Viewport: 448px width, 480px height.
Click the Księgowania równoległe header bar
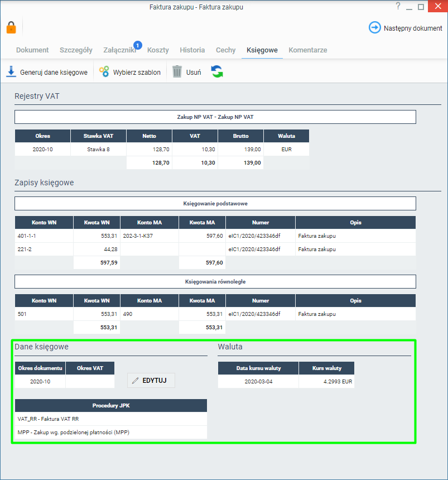215,282
